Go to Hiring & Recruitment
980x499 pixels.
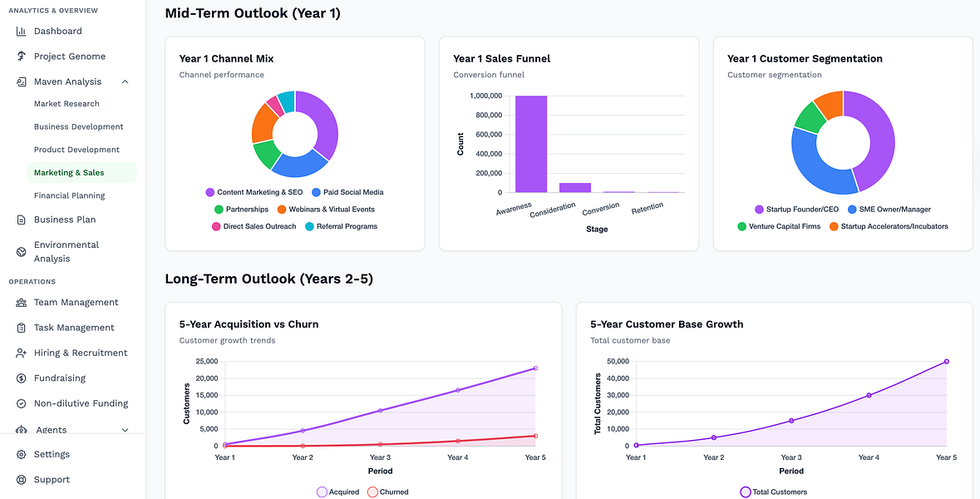click(x=81, y=353)
